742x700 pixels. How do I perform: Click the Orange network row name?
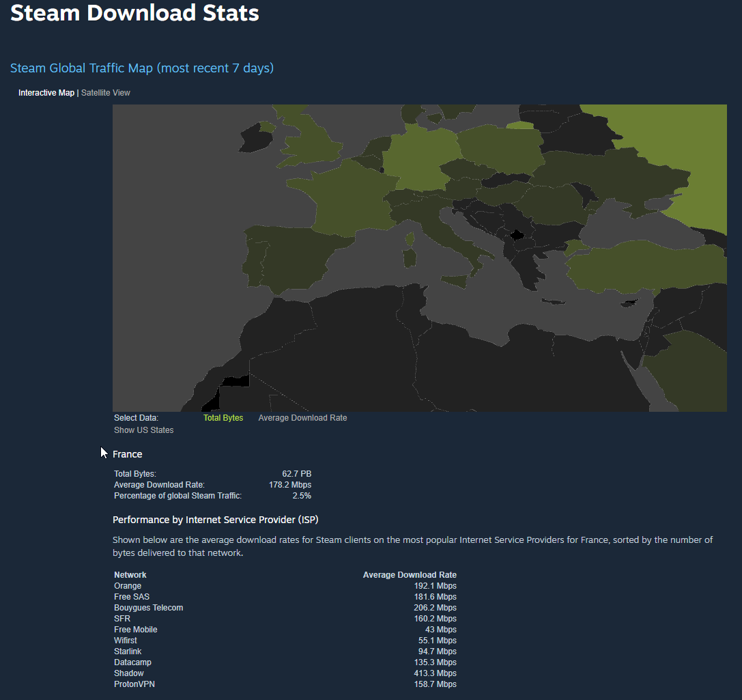tap(128, 585)
